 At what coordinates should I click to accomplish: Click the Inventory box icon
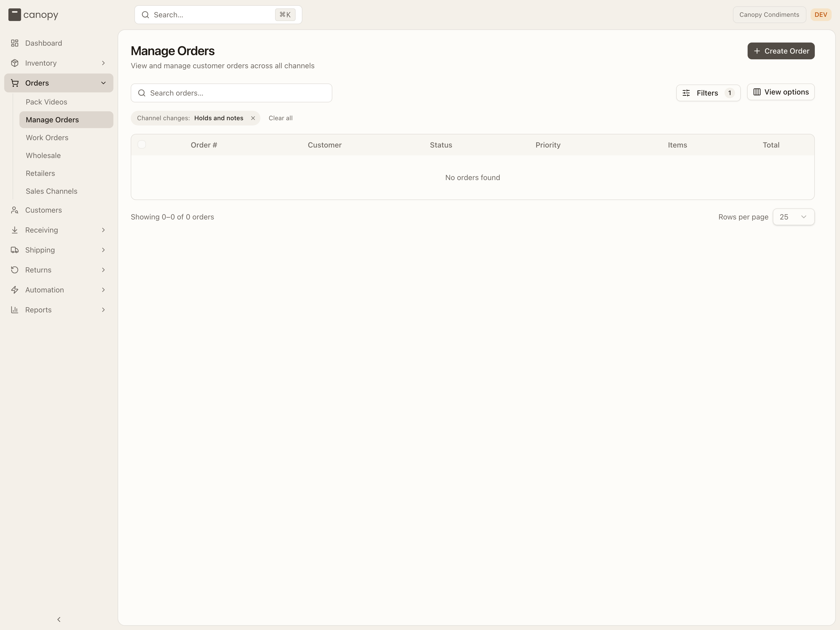(15, 63)
